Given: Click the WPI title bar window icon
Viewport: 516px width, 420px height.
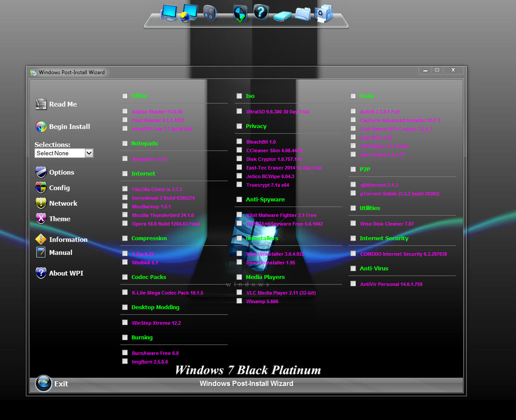Looking at the screenshot, I should pos(33,72).
